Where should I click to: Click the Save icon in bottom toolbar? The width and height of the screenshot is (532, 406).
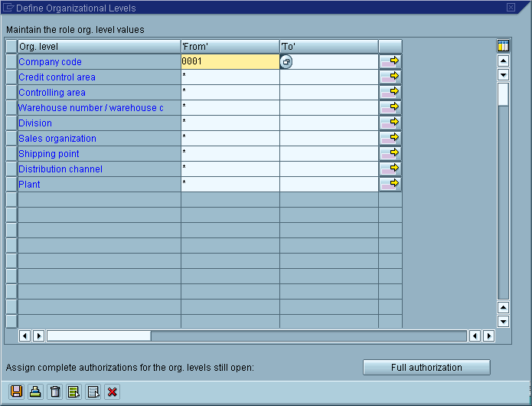pyautogui.click(x=15, y=391)
